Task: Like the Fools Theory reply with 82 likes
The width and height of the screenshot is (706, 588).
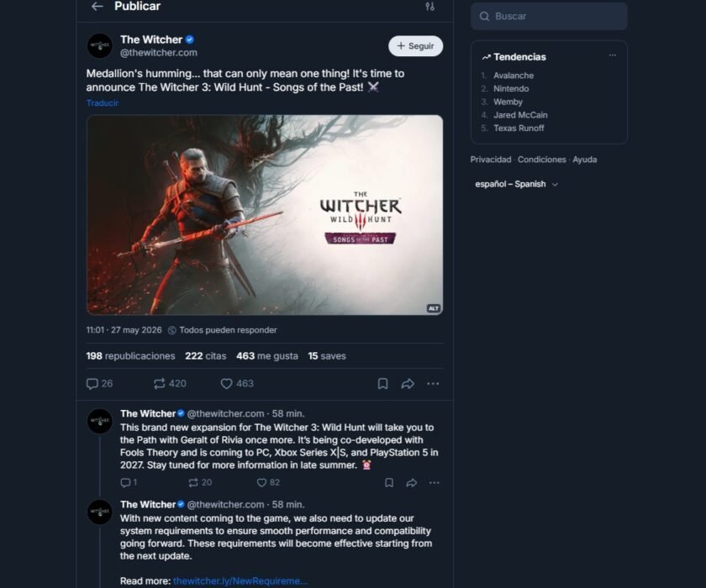Action: 268,483
